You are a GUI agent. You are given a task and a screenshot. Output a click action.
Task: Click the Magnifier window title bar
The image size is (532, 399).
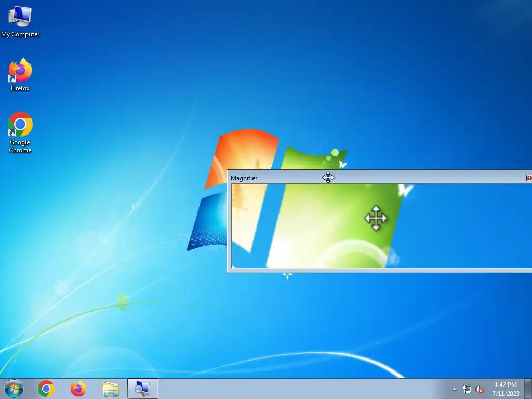coord(379,178)
